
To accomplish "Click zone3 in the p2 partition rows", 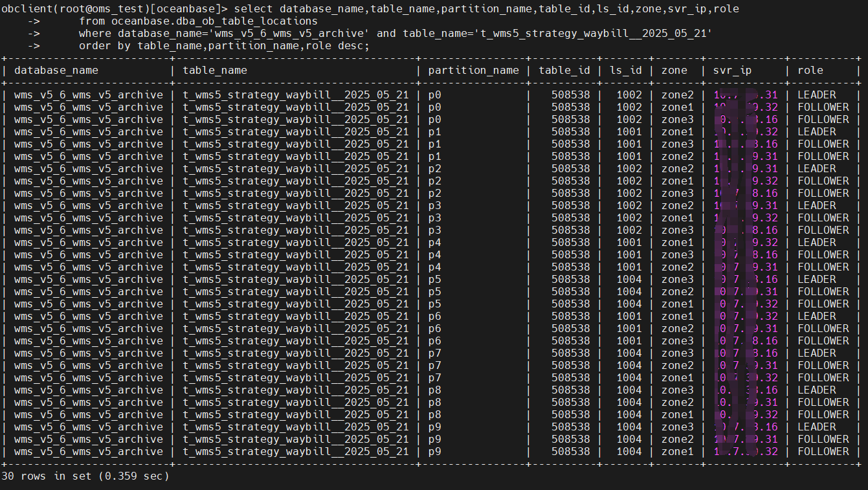I will (x=678, y=194).
